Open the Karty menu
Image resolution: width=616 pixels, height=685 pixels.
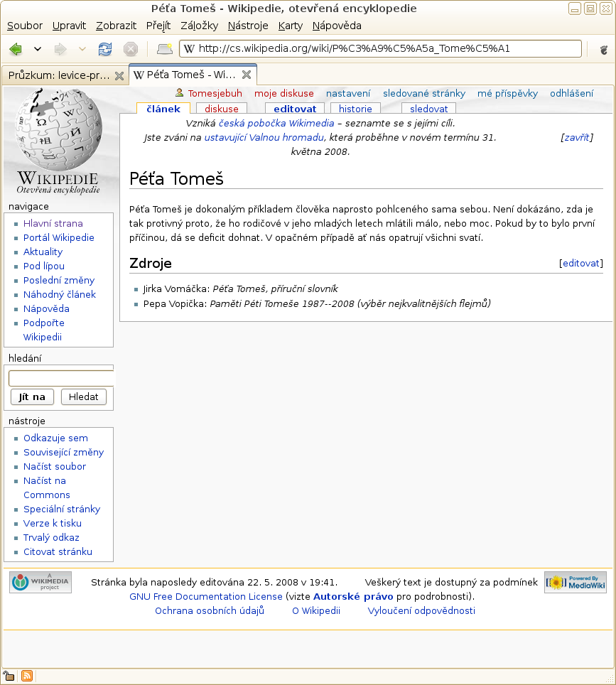[291, 26]
